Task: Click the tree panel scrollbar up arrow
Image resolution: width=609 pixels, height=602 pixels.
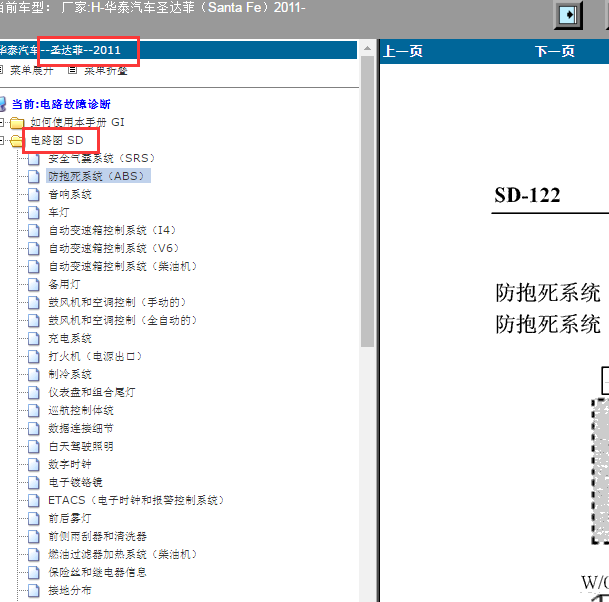Action: (367, 49)
